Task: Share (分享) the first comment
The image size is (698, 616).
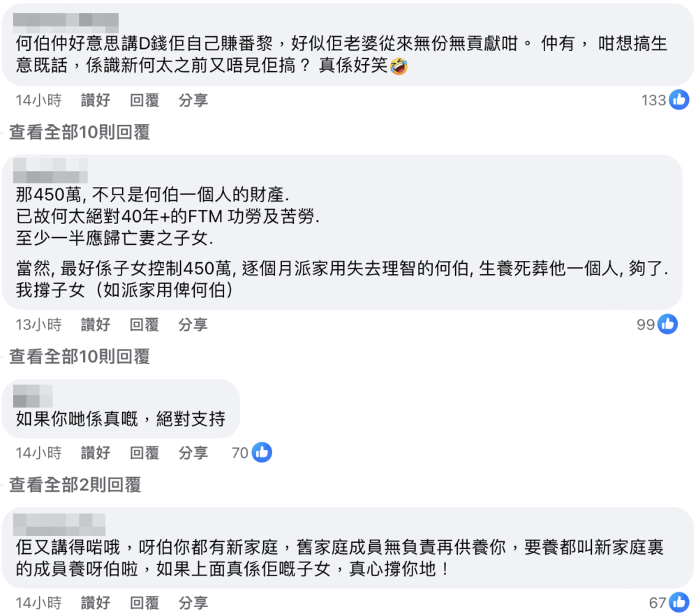Action: tap(193, 100)
